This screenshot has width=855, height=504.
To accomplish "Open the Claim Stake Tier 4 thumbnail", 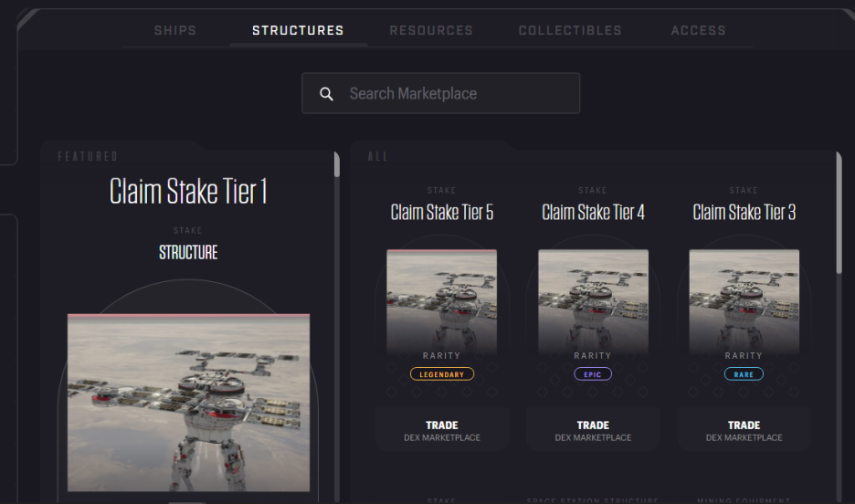I will 593,303.
